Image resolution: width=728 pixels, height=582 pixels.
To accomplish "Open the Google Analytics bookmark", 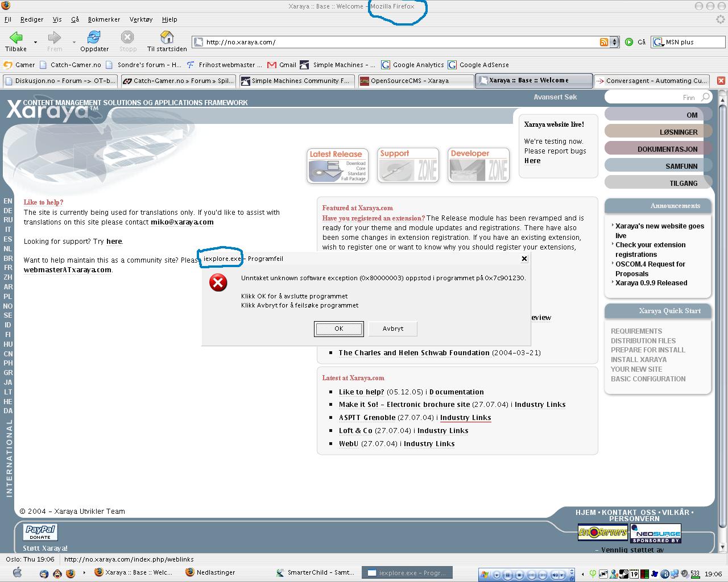I will 412,65.
